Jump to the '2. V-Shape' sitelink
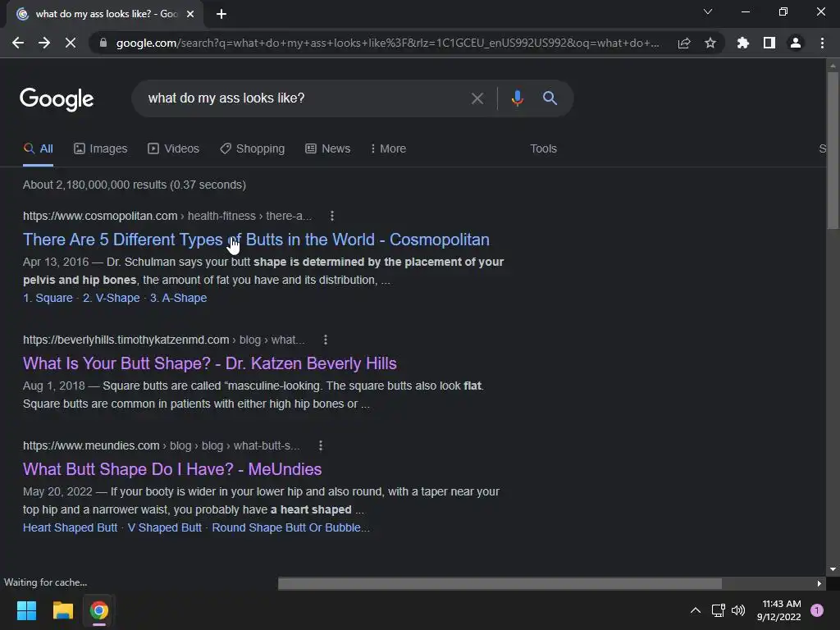 coord(111,298)
